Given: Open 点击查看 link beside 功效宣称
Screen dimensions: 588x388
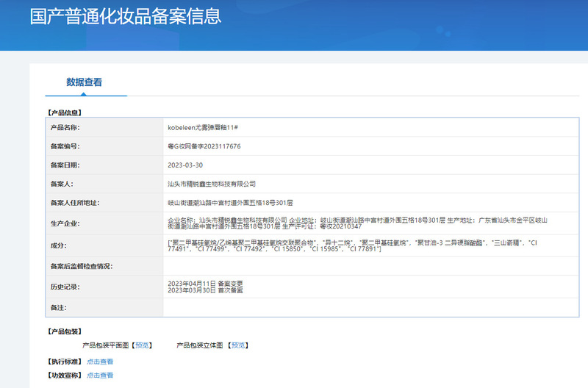Looking at the screenshot, I should [100, 375].
